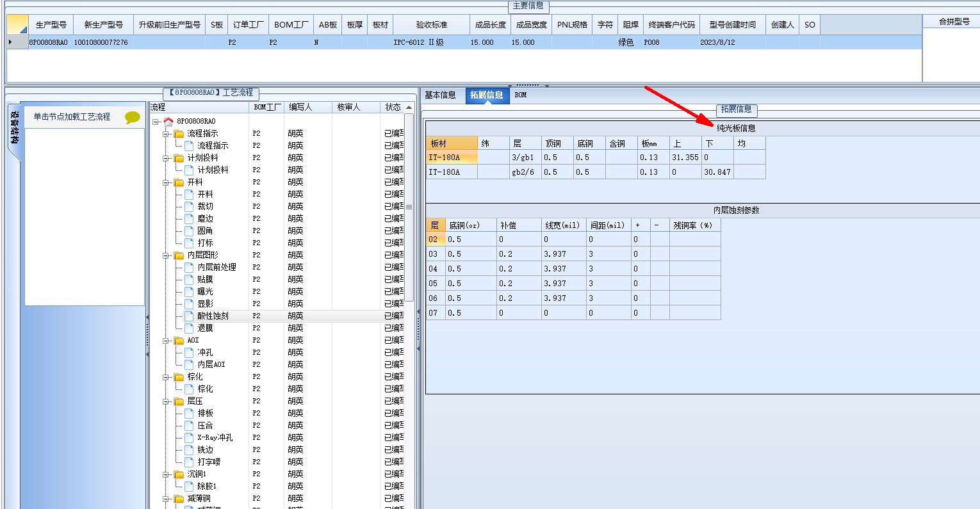Collapse the AOI folder node
Screen dimensions: 980x509
[166, 341]
